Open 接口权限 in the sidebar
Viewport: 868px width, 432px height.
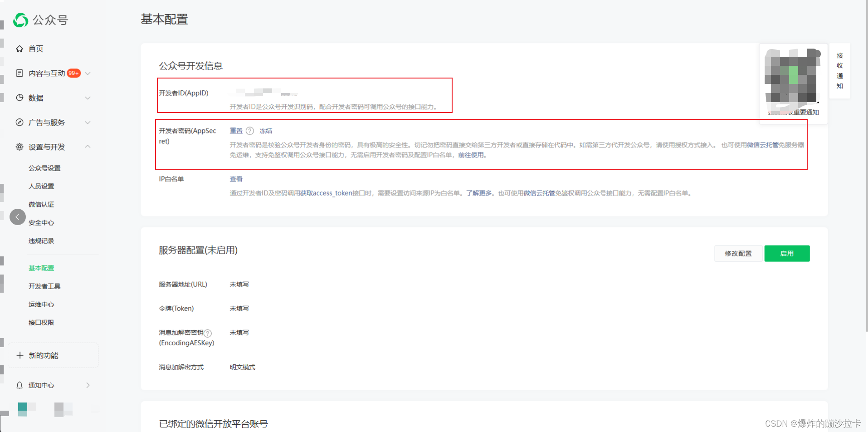click(x=41, y=322)
